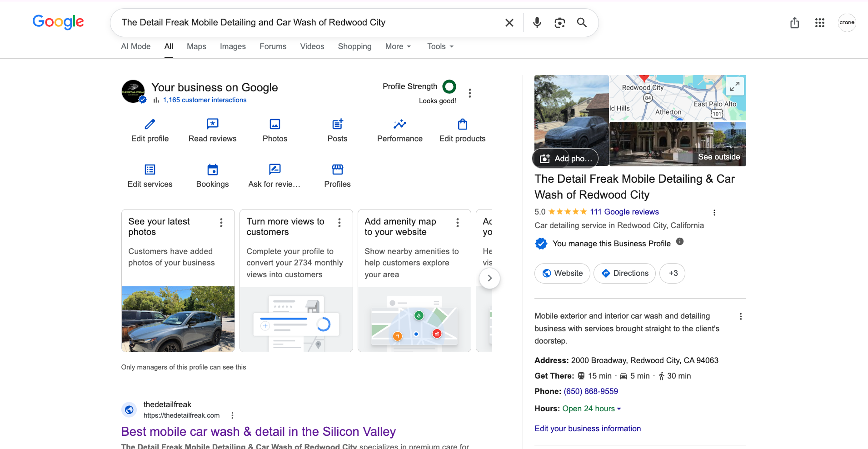Click the share icon in header
Image resolution: width=868 pixels, height=449 pixels.
click(794, 23)
